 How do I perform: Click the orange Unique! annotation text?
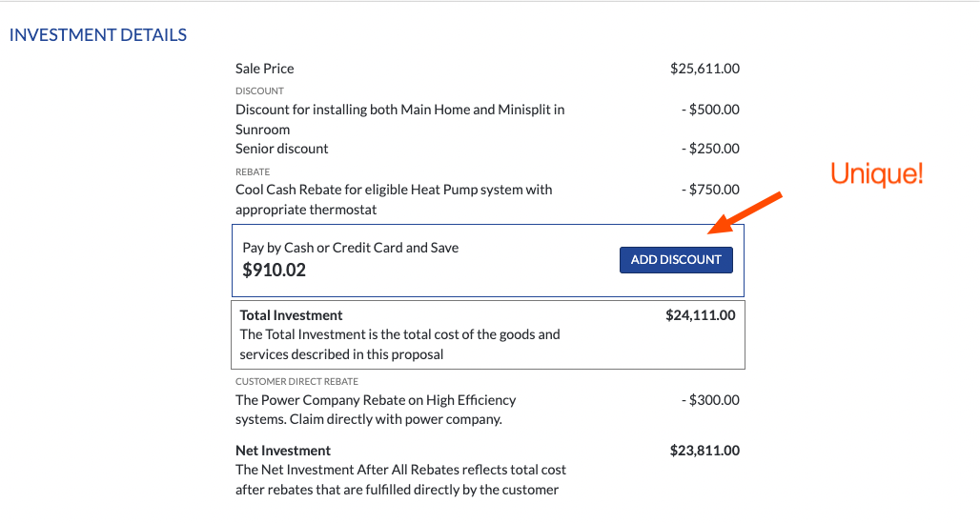[x=877, y=173]
